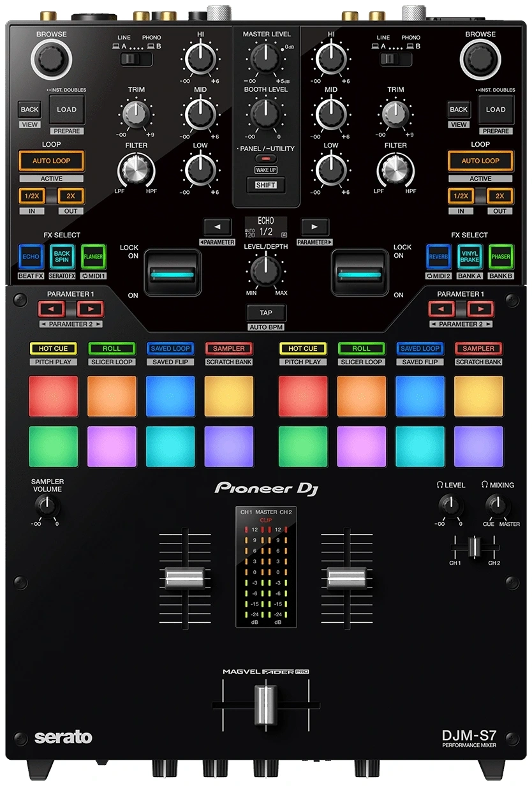Flip the left LINE/PHONO input selector switch
532x786 pixels.
coord(137,59)
